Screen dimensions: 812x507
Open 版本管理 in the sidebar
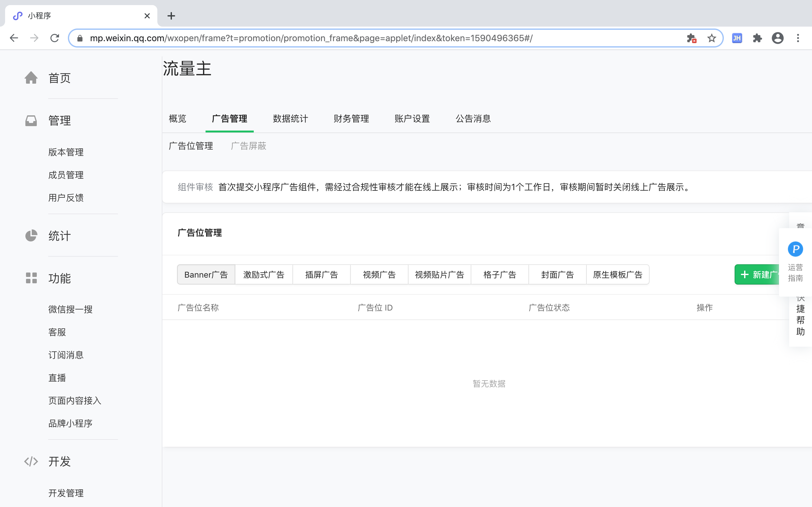click(66, 152)
